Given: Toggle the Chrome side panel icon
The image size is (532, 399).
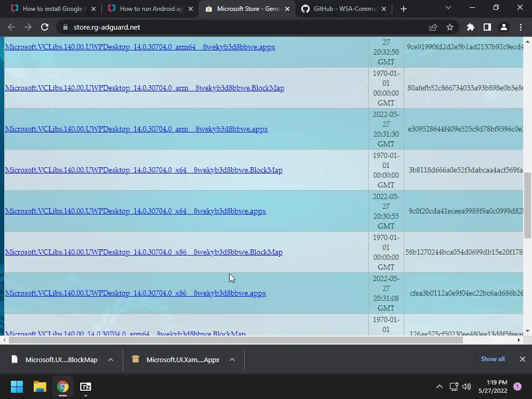Looking at the screenshot, I should pos(487,27).
